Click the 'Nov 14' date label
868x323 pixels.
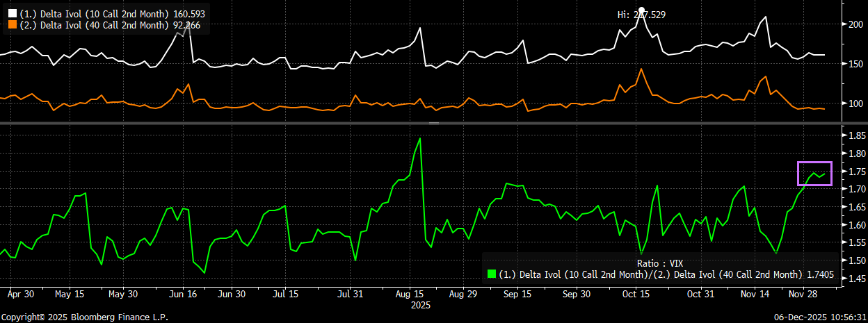tap(755, 295)
